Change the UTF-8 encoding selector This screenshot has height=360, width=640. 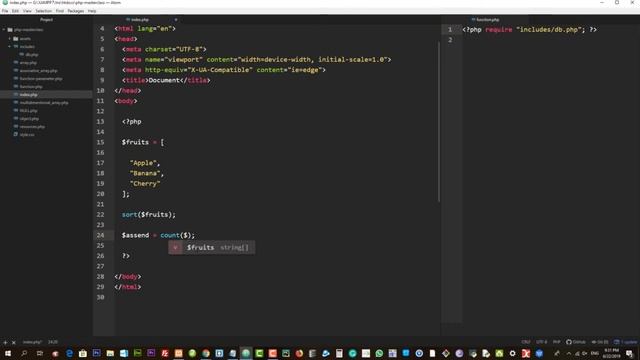click(541, 342)
